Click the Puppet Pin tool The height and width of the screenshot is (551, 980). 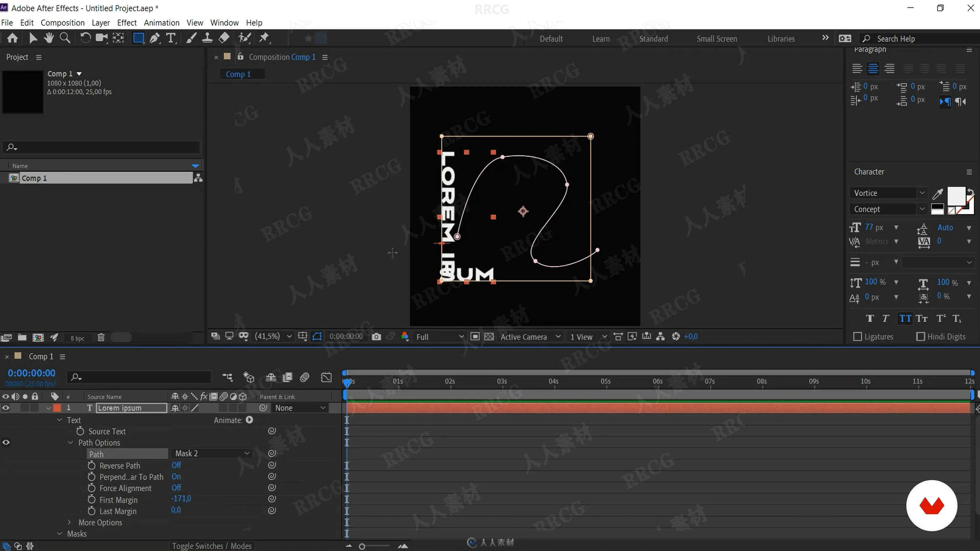[x=264, y=38]
